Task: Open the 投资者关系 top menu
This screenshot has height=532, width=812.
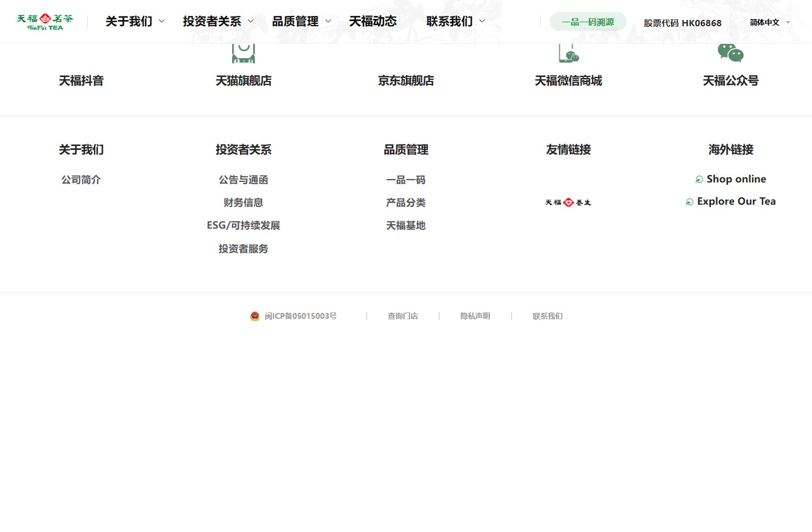Action: [212, 21]
